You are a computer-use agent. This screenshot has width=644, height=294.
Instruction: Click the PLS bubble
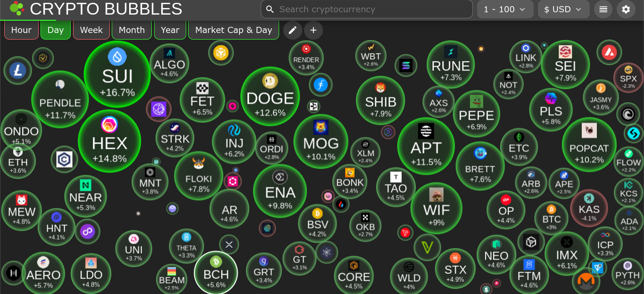(x=551, y=110)
